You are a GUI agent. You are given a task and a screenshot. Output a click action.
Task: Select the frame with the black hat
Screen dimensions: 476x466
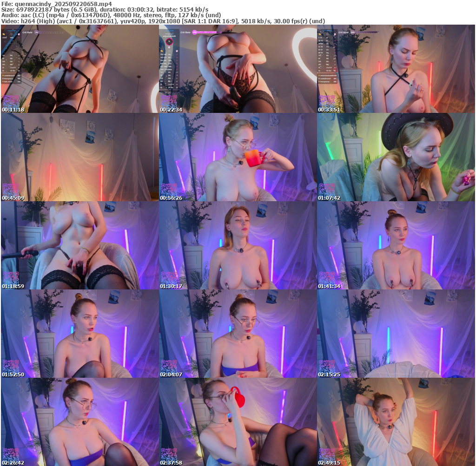(x=396, y=157)
